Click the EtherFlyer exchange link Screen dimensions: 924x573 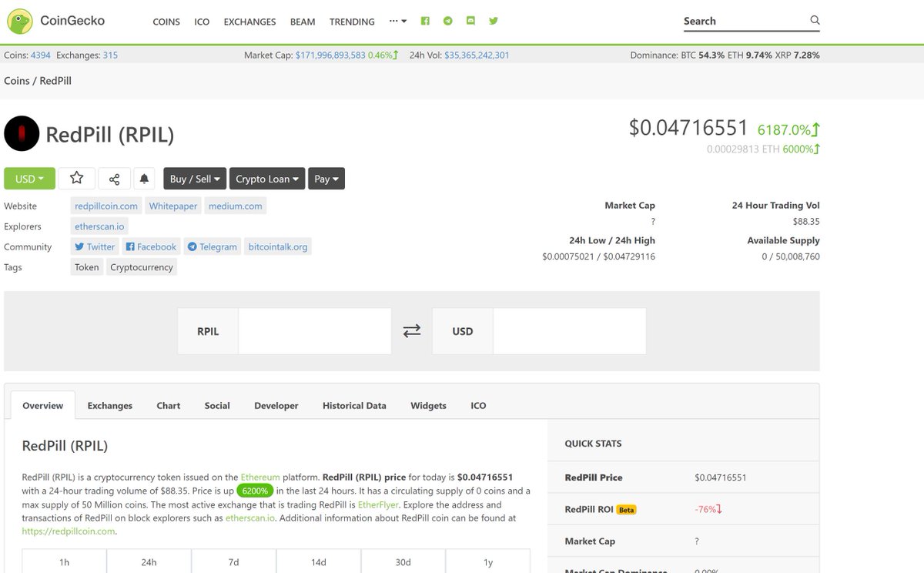[379, 505]
